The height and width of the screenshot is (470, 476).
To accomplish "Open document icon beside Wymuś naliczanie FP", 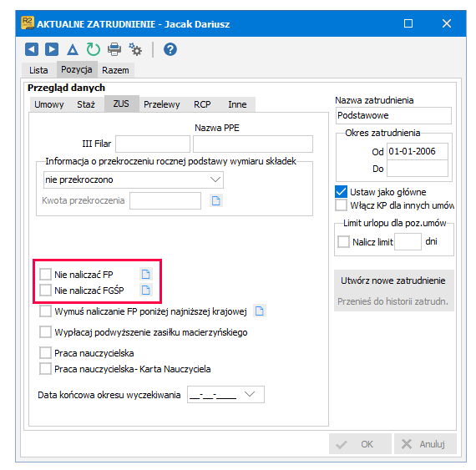I will pyautogui.click(x=260, y=311).
